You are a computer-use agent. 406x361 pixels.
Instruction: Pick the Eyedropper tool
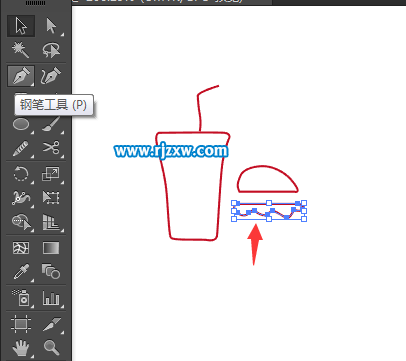21,272
